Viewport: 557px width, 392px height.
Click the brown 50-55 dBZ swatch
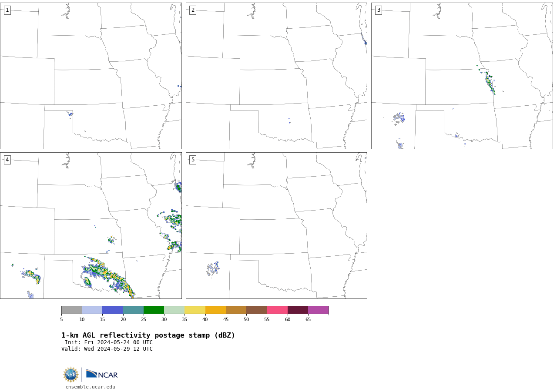click(257, 310)
